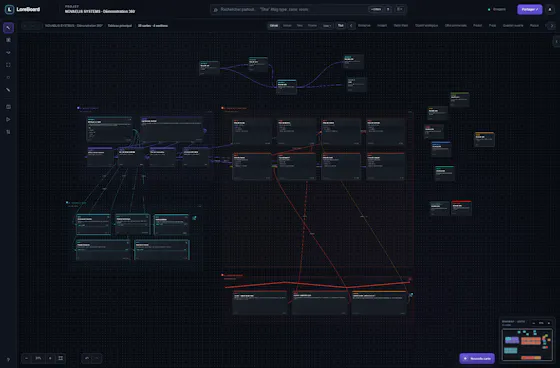Toggle the Incident tag filter
560x368 pixels.
[x=382, y=26]
